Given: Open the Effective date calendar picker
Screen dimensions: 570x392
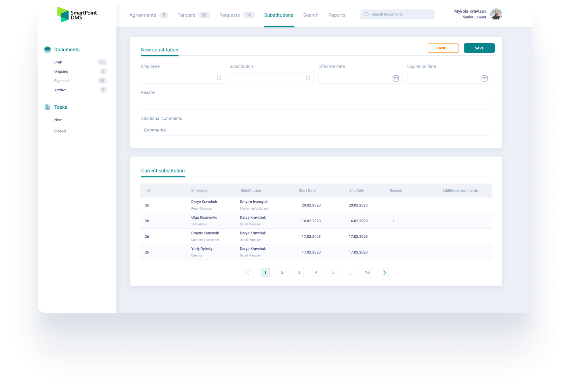Looking at the screenshot, I should click(x=396, y=78).
